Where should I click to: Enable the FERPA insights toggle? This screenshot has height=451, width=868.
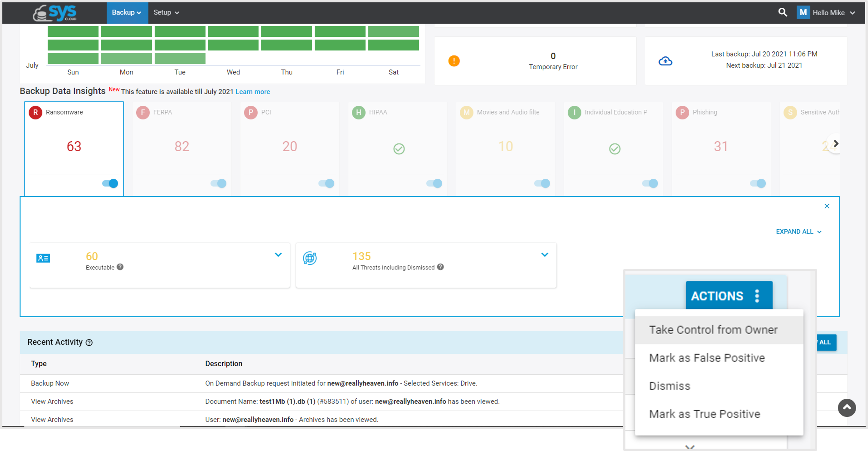(x=218, y=183)
